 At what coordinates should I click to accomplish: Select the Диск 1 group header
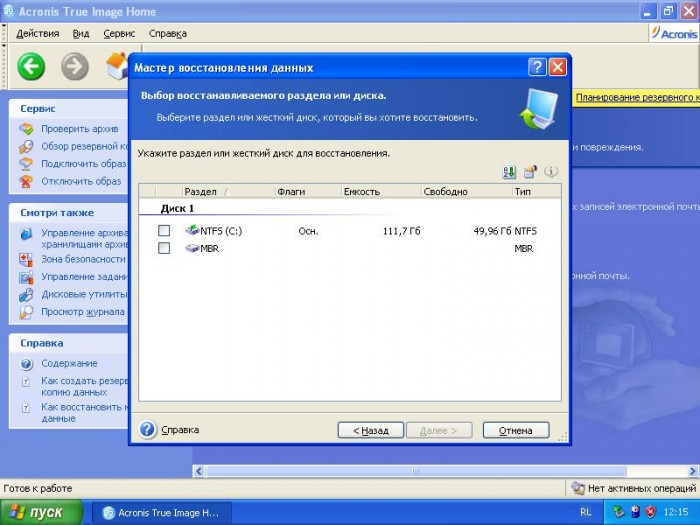tap(177, 208)
